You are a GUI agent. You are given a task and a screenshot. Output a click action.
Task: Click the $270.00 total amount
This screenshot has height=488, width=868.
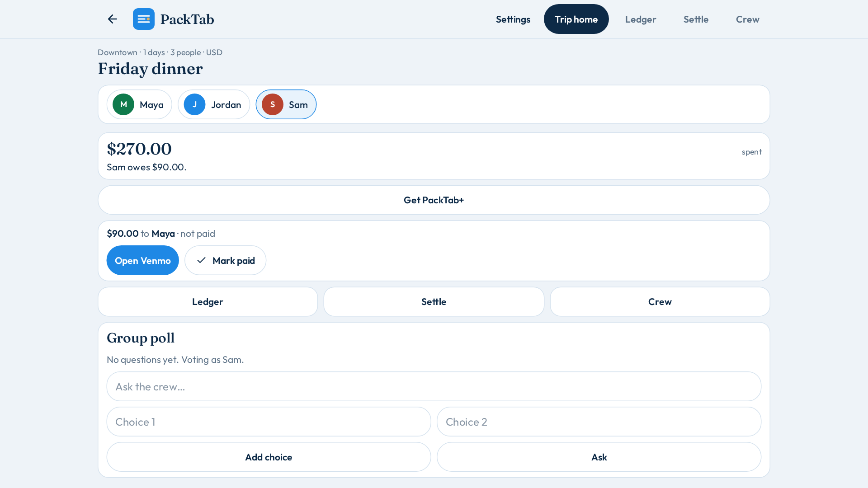coord(139,149)
